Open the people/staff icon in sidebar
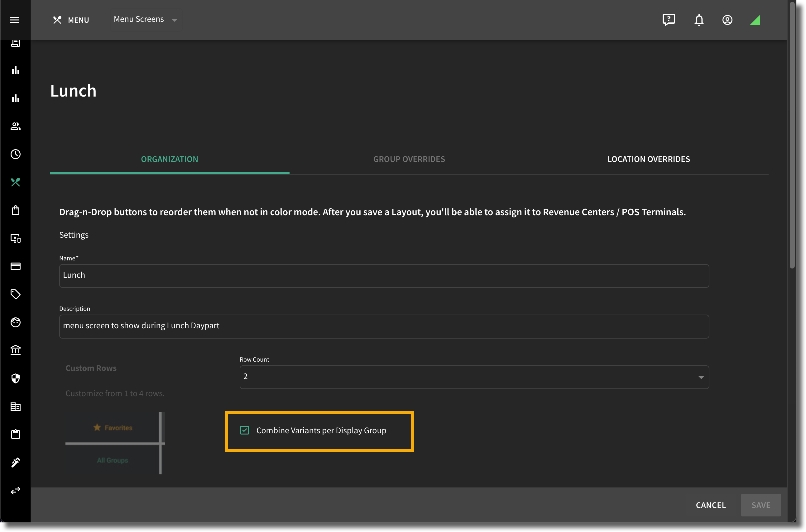The height and width of the screenshot is (532, 806). (x=16, y=126)
